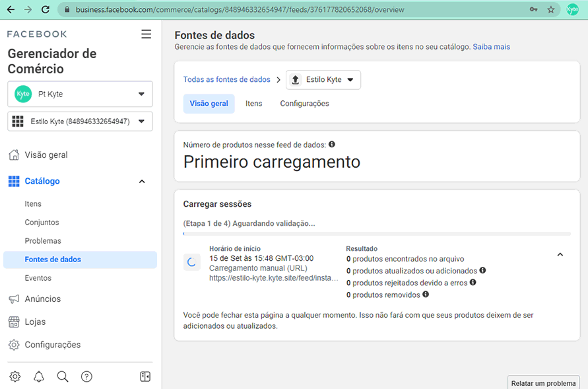
Task: Bookmark page with star icon
Action: (x=550, y=10)
